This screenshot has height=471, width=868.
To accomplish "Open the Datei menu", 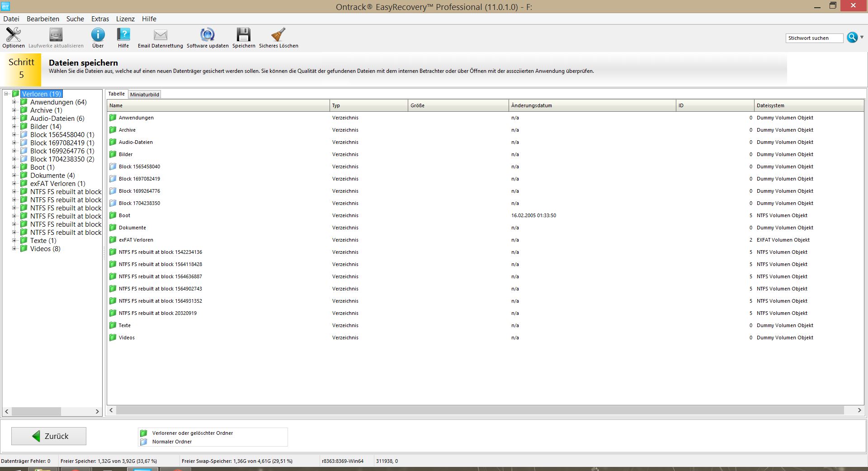I will [11, 19].
